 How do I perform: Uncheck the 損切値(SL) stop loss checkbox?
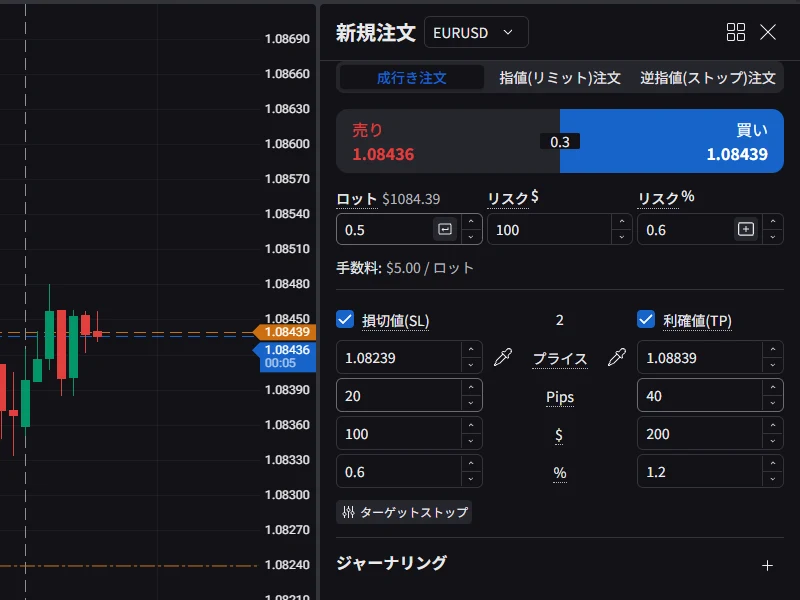tap(345, 319)
